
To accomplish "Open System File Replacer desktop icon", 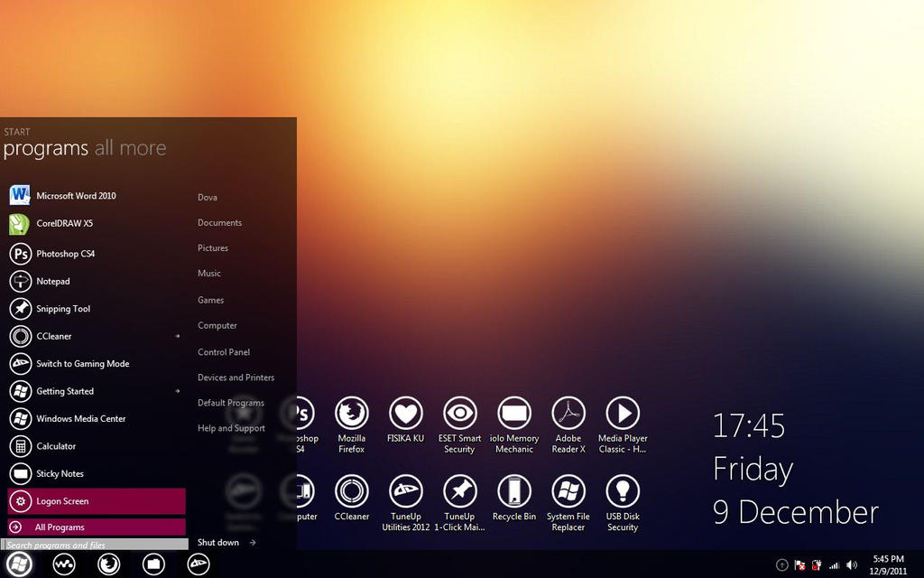I will 568,503.
